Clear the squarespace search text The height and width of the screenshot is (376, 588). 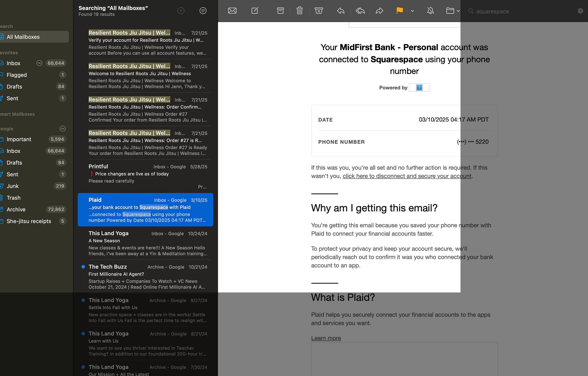pos(580,11)
